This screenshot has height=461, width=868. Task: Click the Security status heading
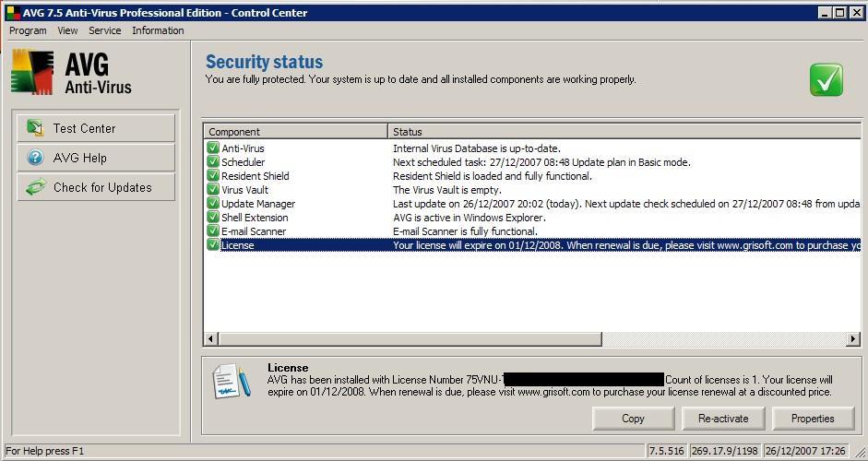(x=264, y=62)
